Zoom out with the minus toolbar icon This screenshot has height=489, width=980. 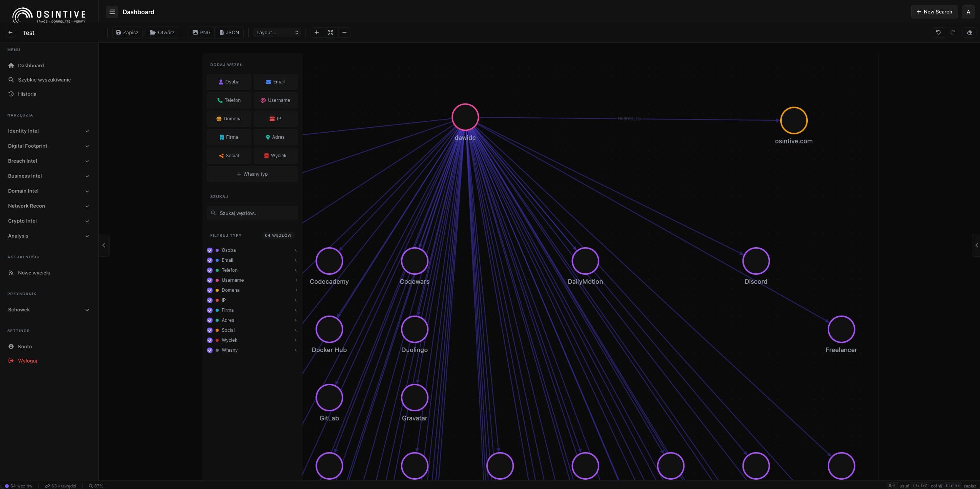[x=344, y=32]
